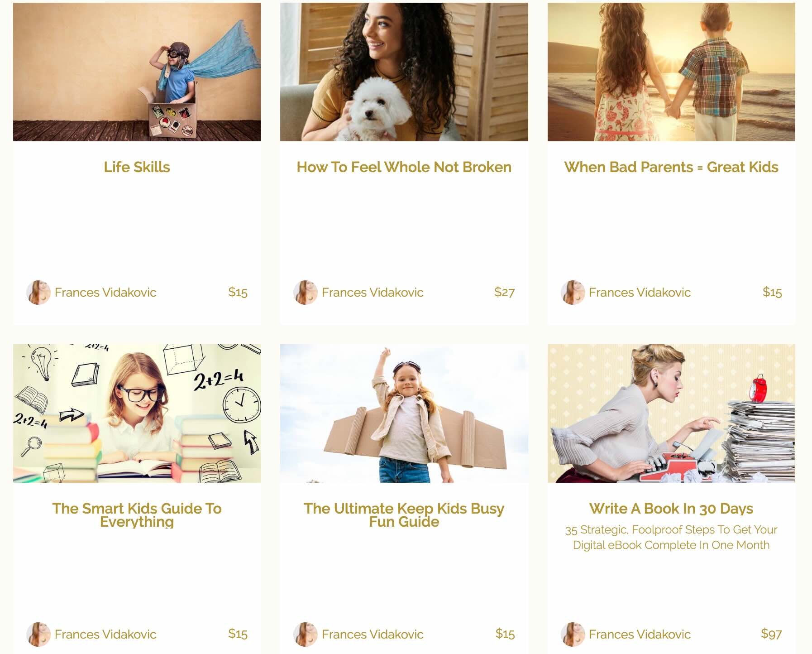Open the Life Skills course title
The width and height of the screenshot is (812, 654).
tap(137, 167)
